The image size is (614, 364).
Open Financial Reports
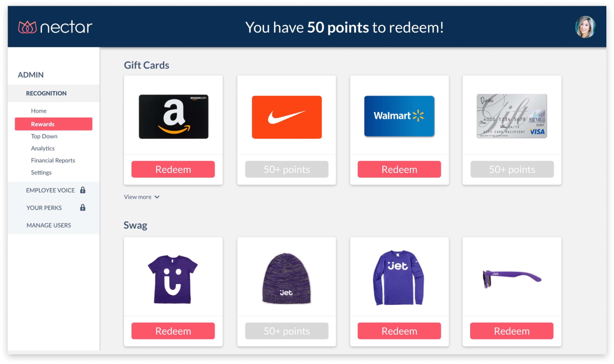click(x=53, y=161)
